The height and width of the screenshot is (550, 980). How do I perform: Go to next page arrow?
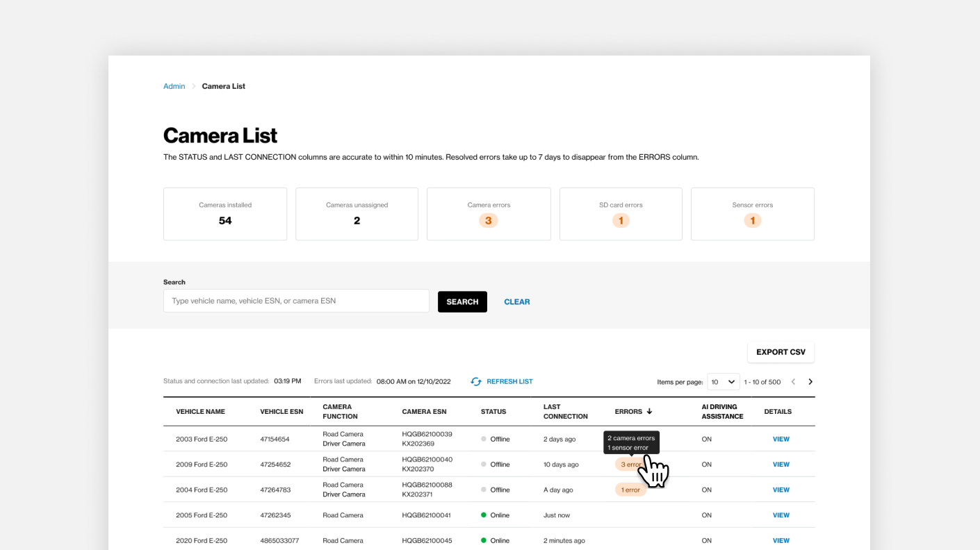coord(810,382)
